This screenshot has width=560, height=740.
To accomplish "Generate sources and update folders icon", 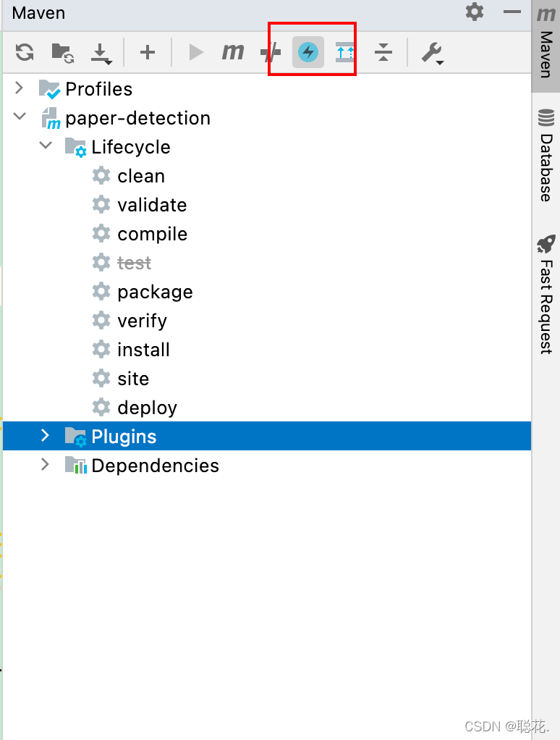I will (x=62, y=52).
